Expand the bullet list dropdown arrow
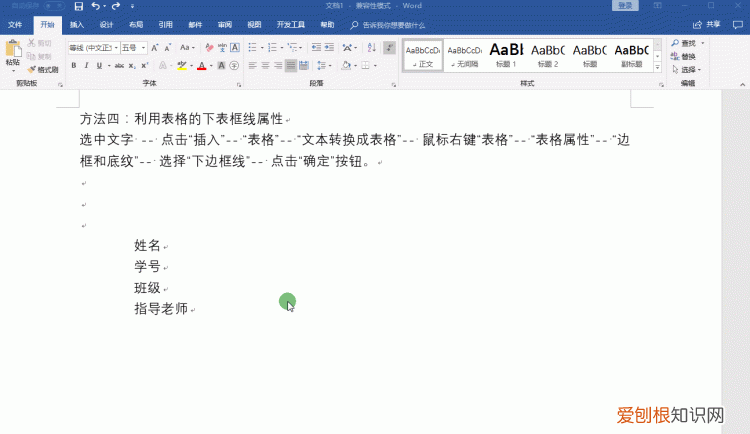750x434 pixels. pos(262,48)
